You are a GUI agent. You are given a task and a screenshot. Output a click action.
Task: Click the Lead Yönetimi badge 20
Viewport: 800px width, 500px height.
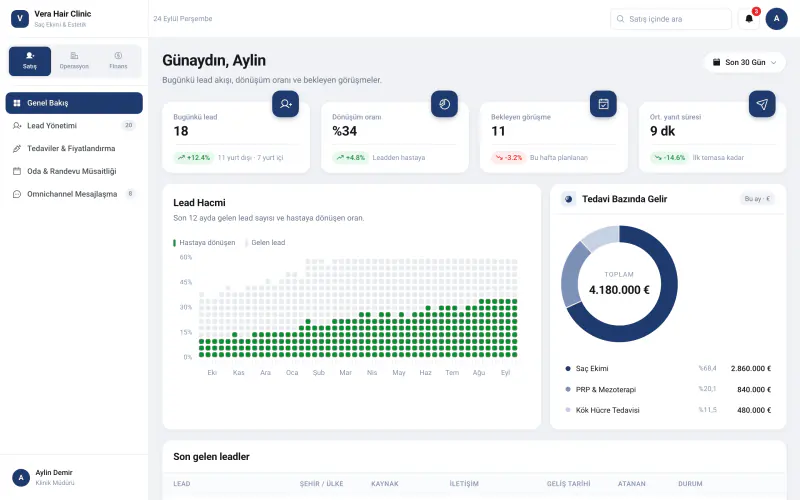129,126
